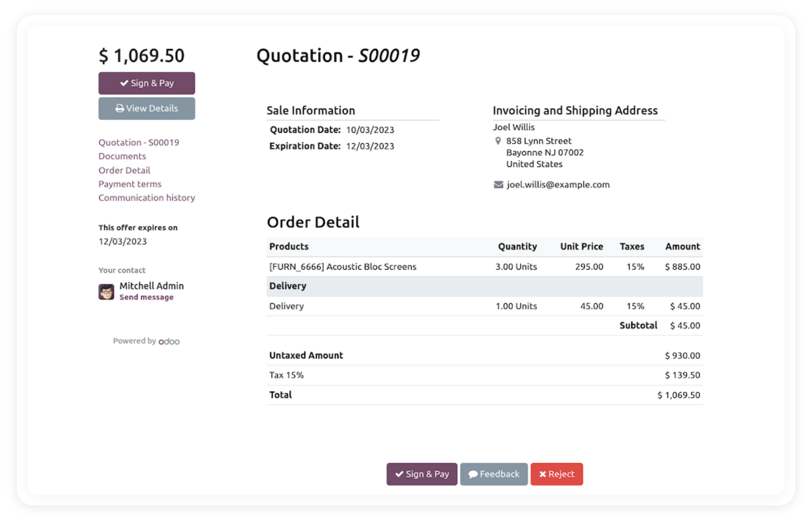Click the Feedback speech bubble button
The image size is (812, 524).
[x=493, y=474]
